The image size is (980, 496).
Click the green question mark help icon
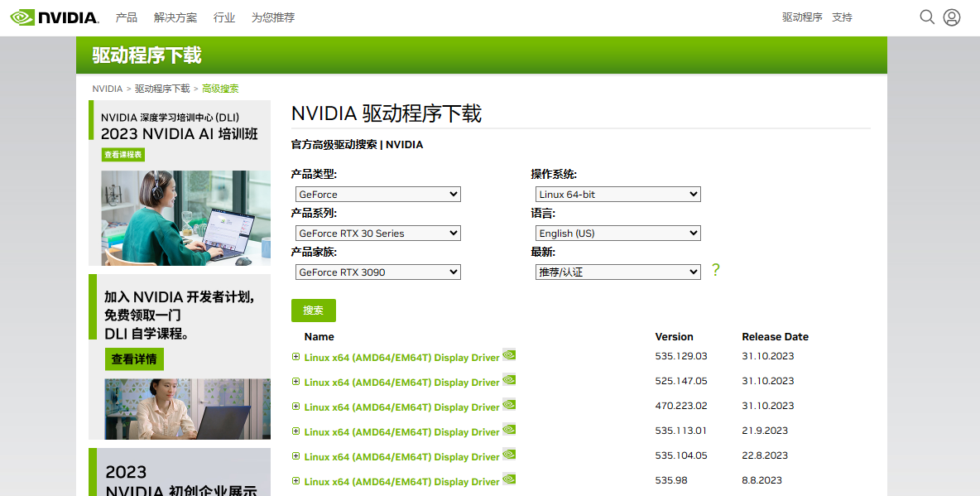[x=716, y=270]
